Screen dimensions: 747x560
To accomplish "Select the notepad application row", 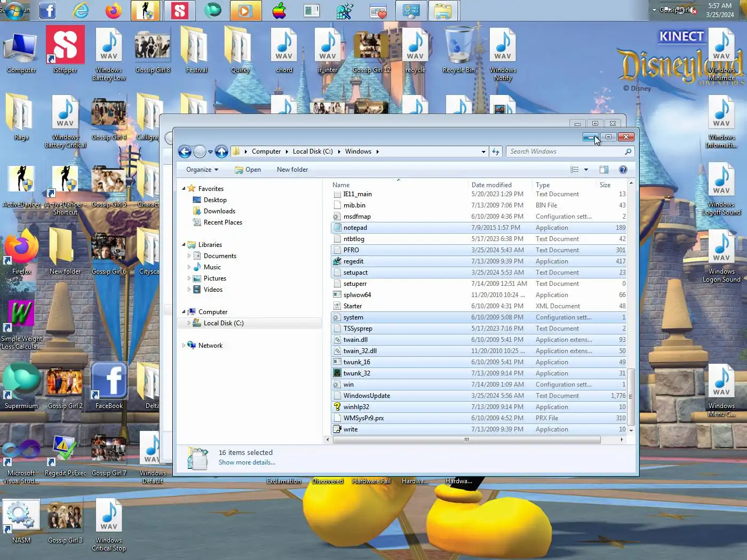I will 478,228.
